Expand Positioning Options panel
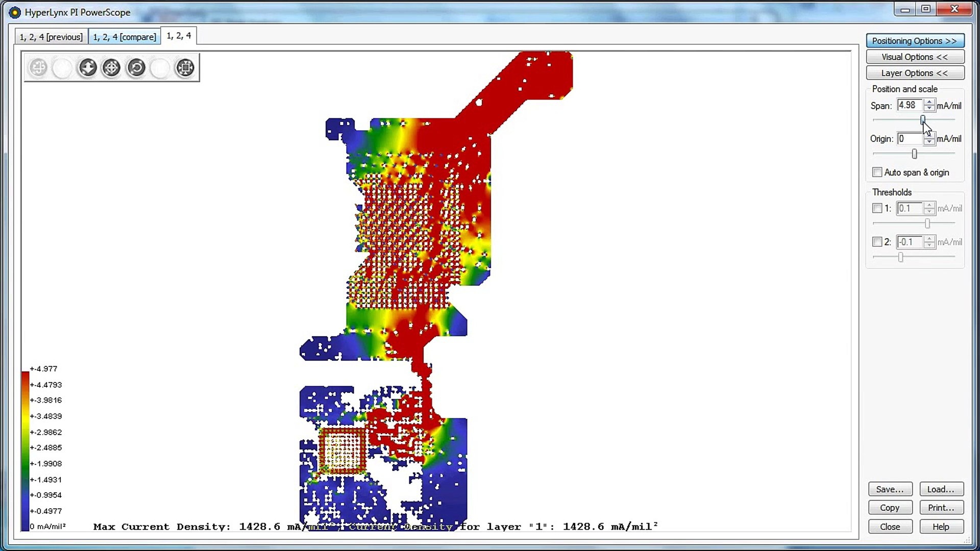 pos(915,41)
